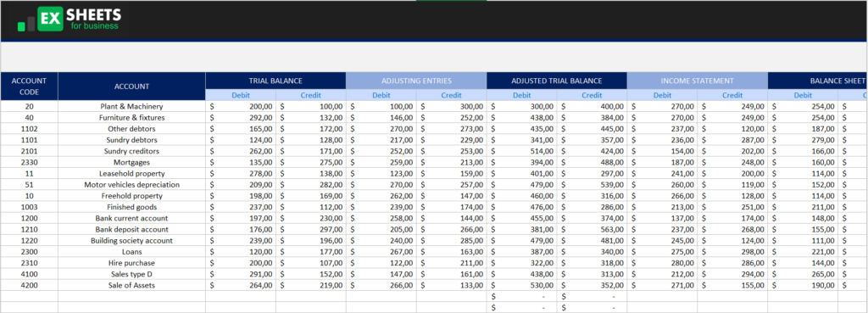Click the Motor vehicles depreciation row name
The width and height of the screenshot is (868, 313).
(131, 184)
